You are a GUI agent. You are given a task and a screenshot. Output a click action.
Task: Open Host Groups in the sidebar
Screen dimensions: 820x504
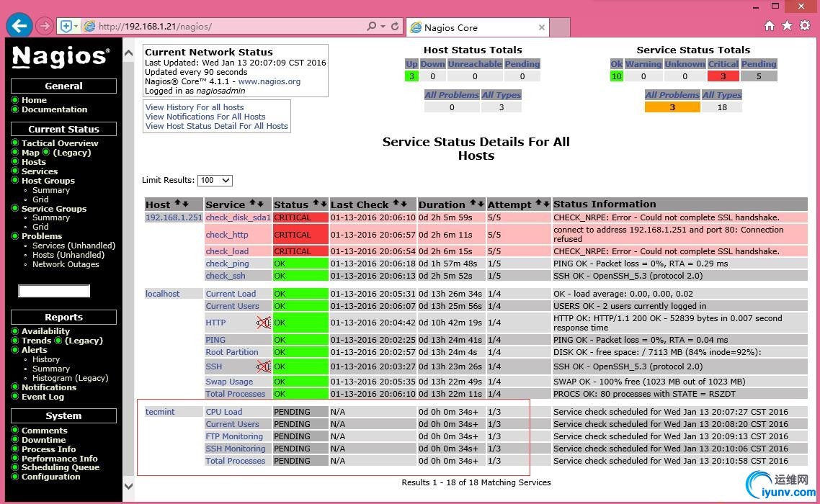(x=48, y=181)
